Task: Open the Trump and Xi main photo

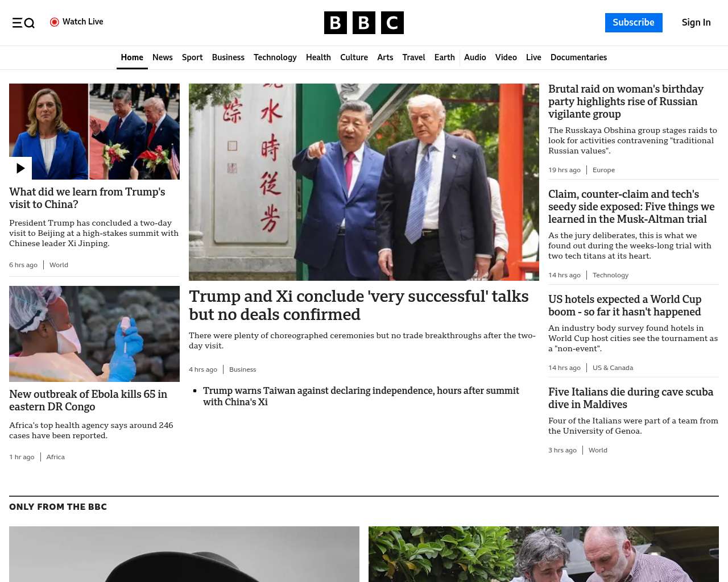Action: tap(364, 182)
